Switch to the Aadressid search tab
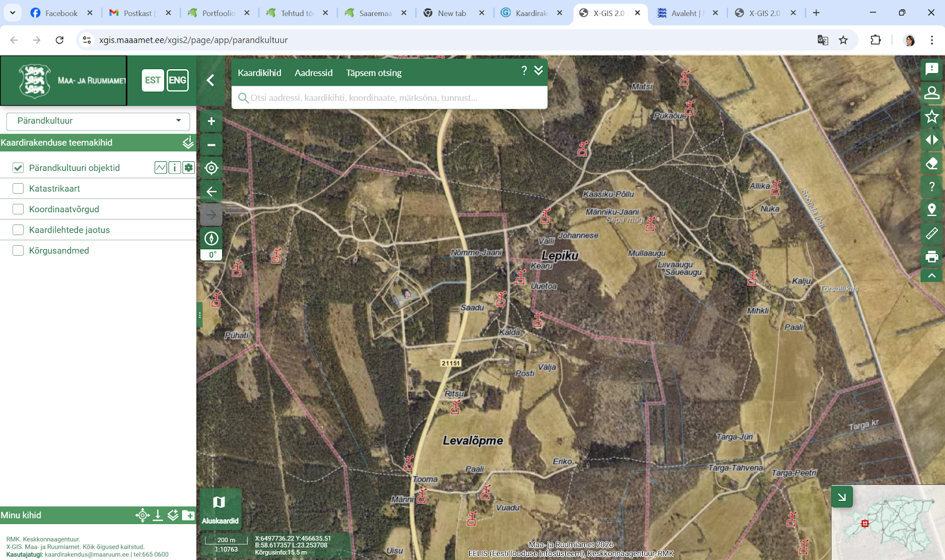 coord(314,73)
